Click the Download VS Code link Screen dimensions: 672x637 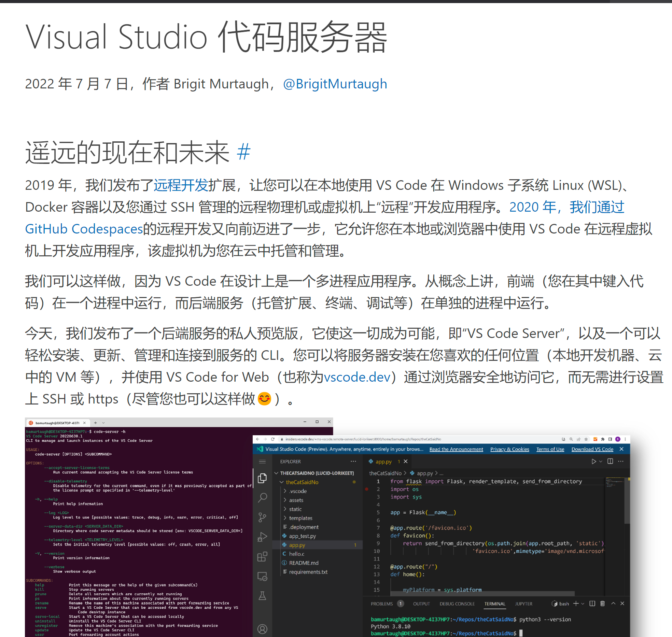click(x=592, y=449)
